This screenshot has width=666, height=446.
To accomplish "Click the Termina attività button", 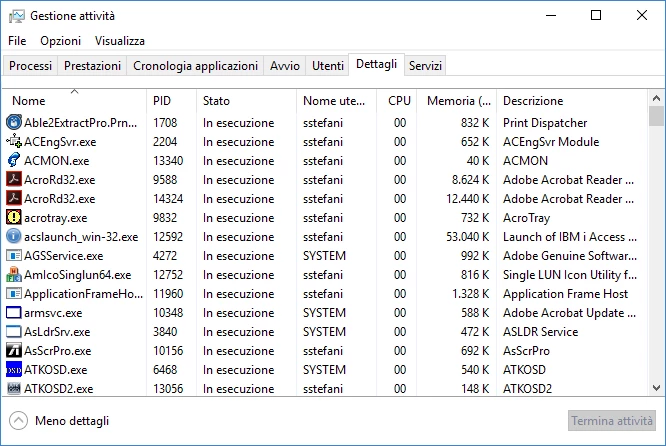I will pyautogui.click(x=612, y=421).
